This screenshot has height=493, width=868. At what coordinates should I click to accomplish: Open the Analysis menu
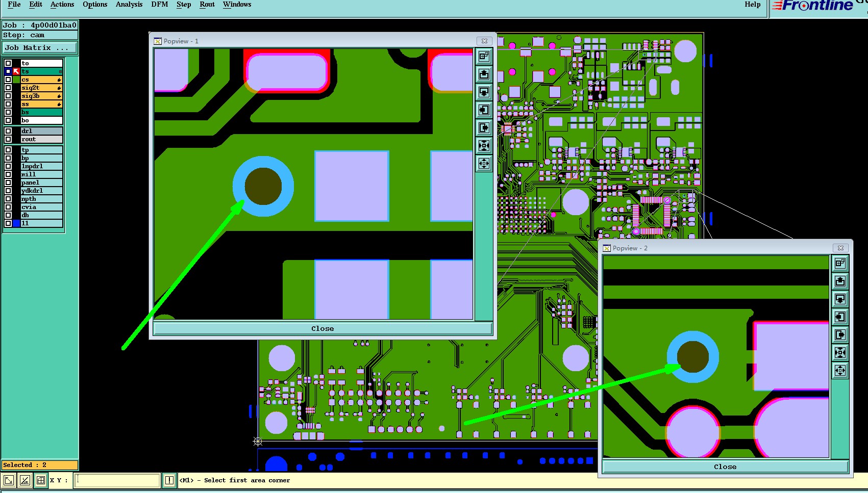tap(129, 5)
